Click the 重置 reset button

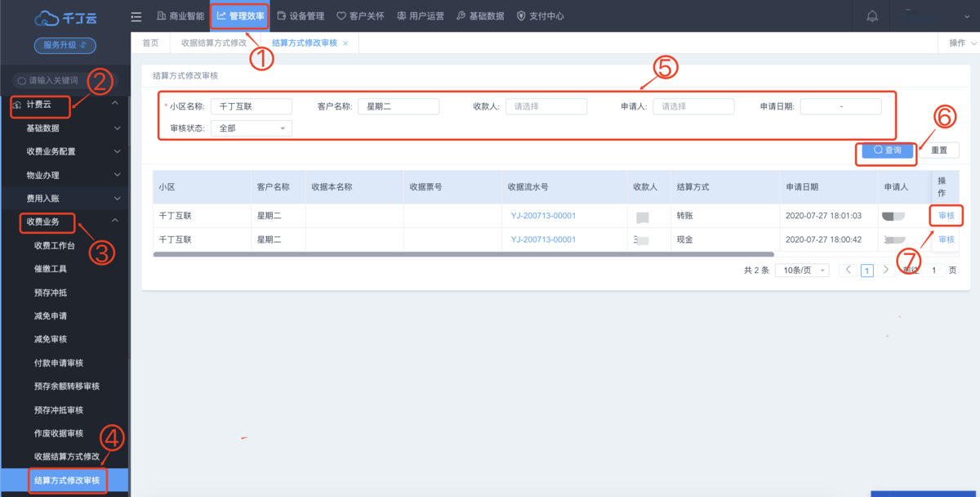(x=939, y=150)
